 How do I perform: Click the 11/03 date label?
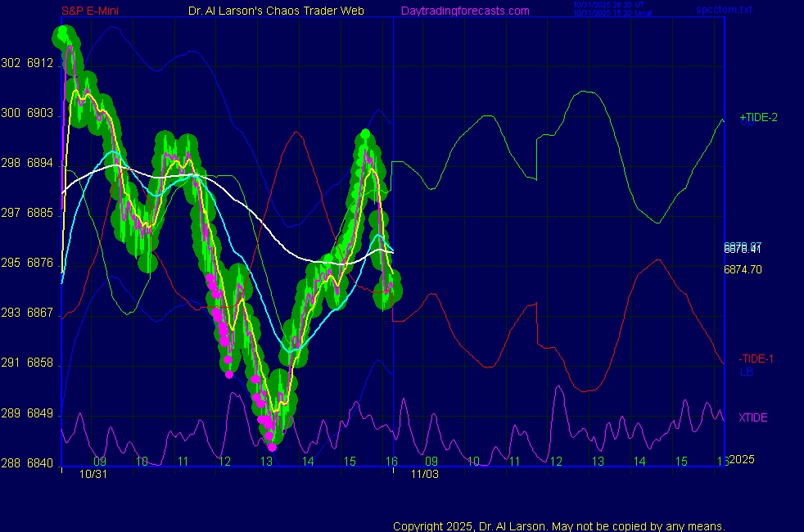tap(426, 474)
